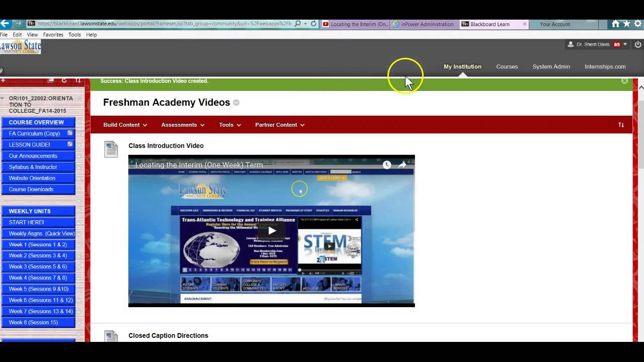644x362 pixels.
Task: Open the browser Favorites menu
Action: tap(53, 35)
